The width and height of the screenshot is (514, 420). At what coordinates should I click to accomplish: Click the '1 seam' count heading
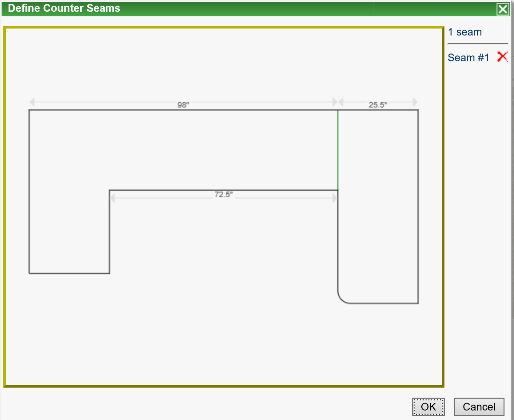(x=465, y=32)
